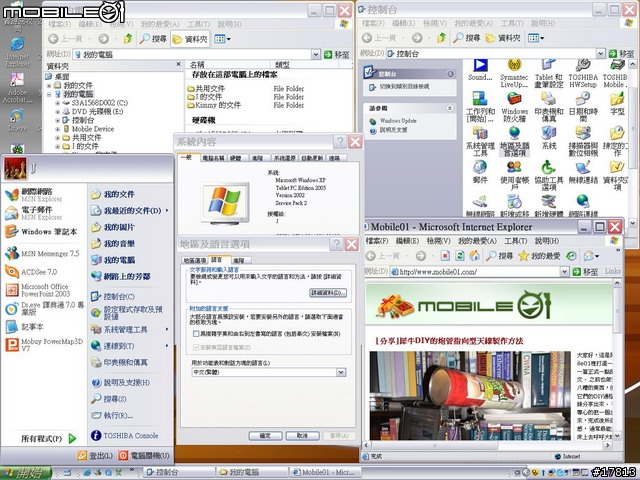640x480 pixels.
Task: Open address dropdown in Internet Explorer
Action: pos(564,271)
